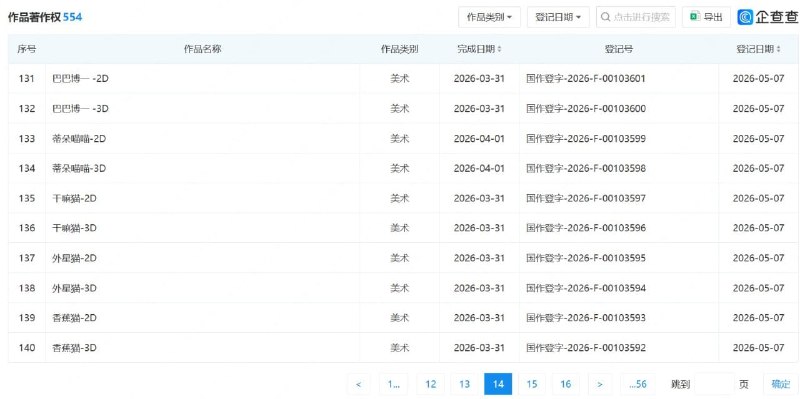This screenshot has height=399, width=800.
Task: Click the 作品类别 column header
Action: tap(399, 49)
